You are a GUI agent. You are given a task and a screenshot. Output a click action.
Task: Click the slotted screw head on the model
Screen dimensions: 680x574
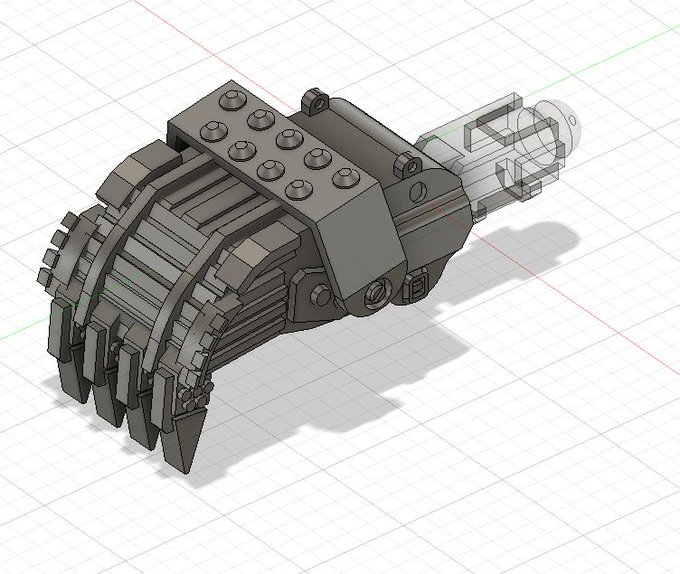coord(378,294)
